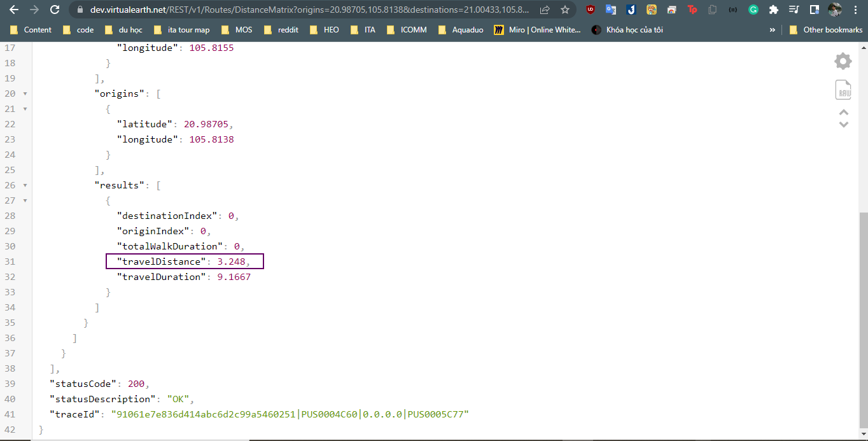868x441 pixels.
Task: Click the share page icon in address bar
Action: pyautogui.click(x=545, y=10)
